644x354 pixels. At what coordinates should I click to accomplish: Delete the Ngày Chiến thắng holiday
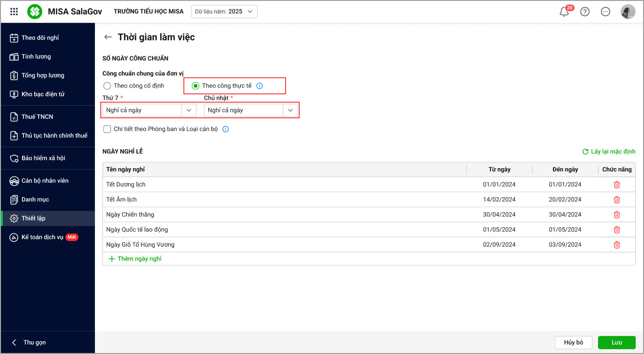coord(617,215)
